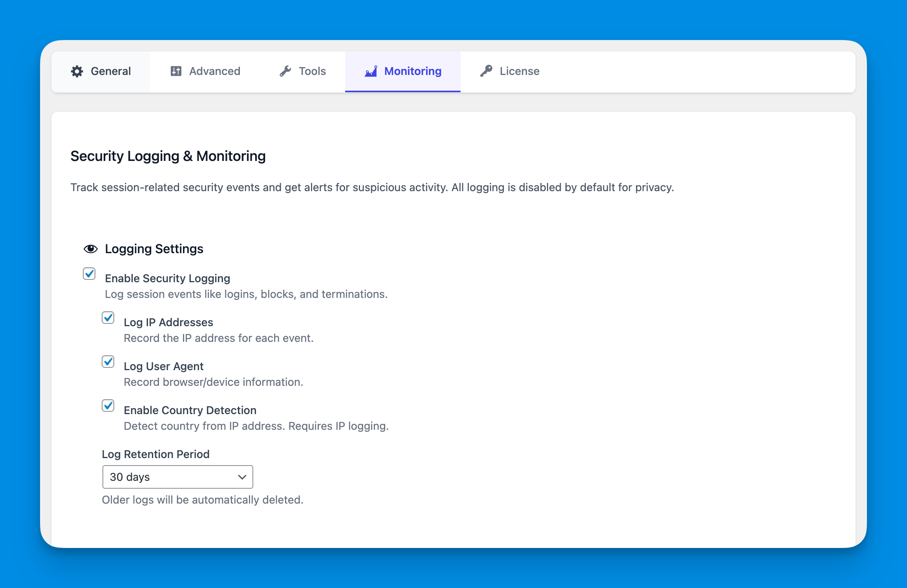Select the License tab

coord(519,71)
